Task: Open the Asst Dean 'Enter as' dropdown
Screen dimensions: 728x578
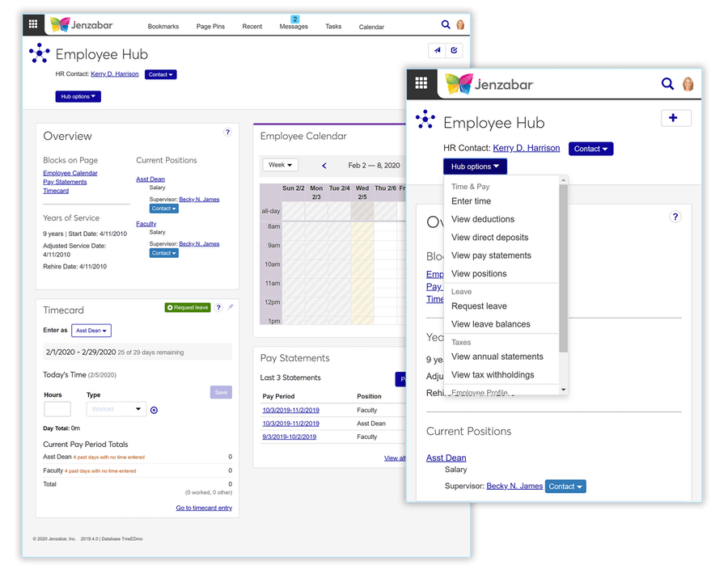Action: pyautogui.click(x=91, y=331)
